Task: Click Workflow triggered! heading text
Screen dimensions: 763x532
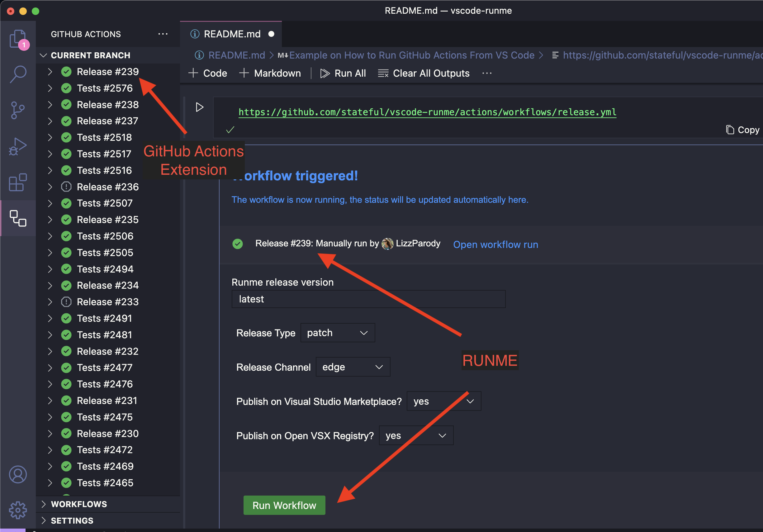Action: [295, 176]
